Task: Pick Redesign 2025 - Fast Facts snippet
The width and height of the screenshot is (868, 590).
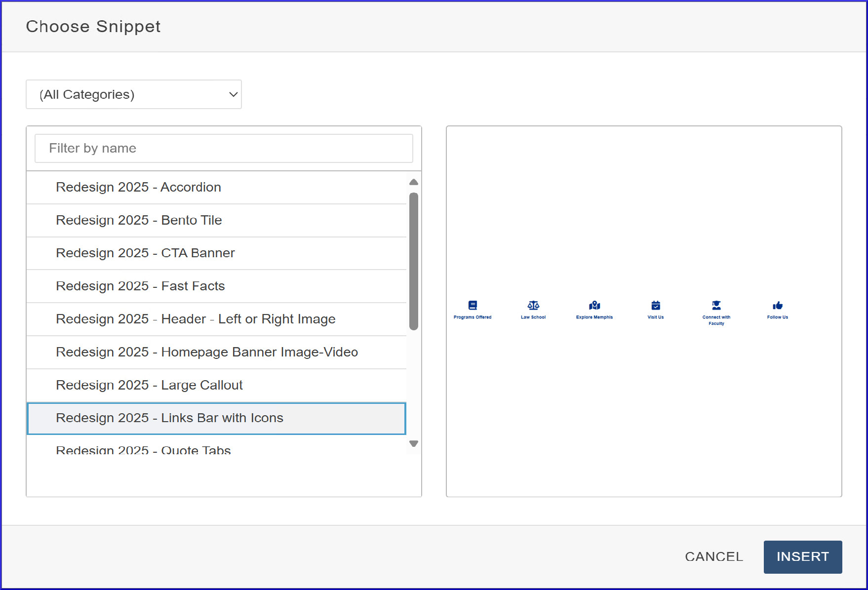Action: click(140, 286)
